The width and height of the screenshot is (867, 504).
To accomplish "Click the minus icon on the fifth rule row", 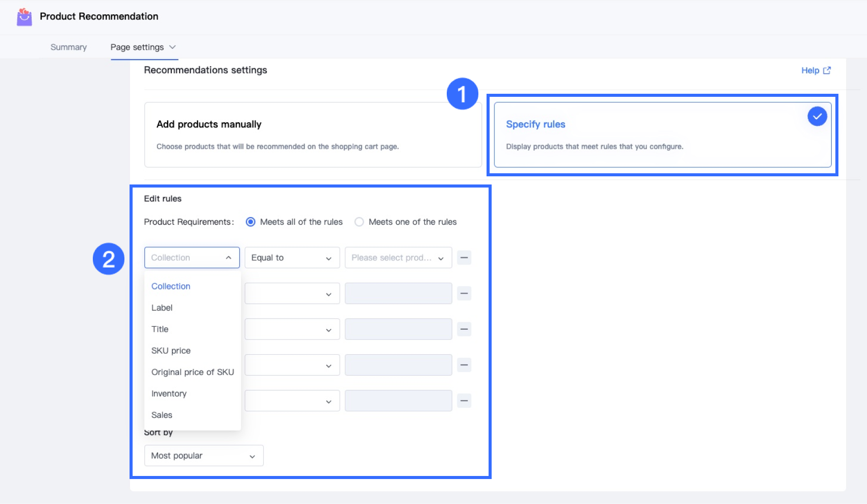I will coord(464,401).
